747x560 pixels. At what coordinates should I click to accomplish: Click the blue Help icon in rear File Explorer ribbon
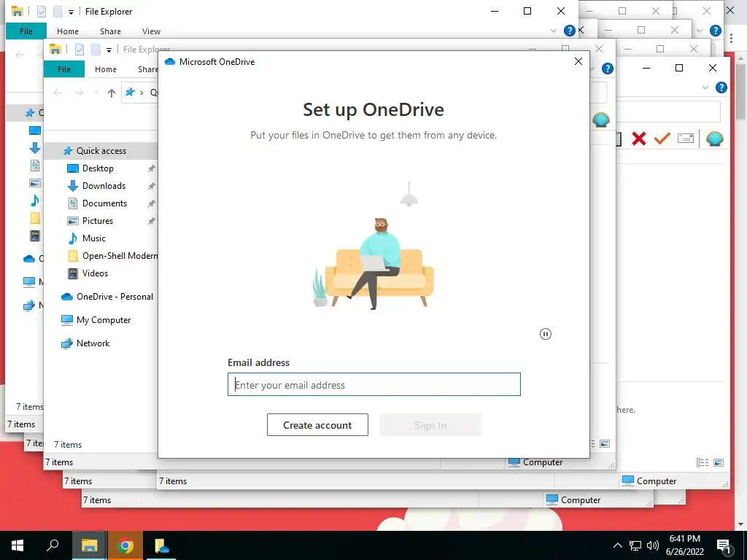[x=570, y=31]
